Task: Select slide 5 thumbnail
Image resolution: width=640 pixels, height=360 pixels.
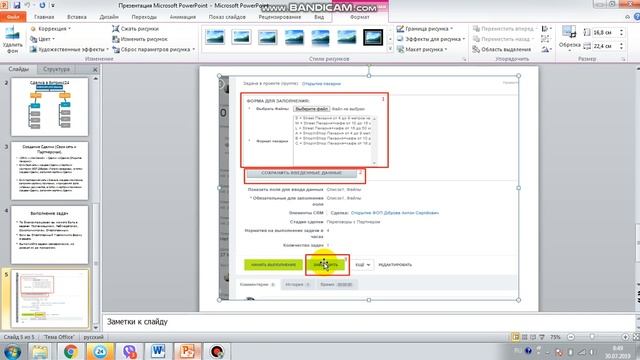Action: pyautogui.click(x=49, y=298)
